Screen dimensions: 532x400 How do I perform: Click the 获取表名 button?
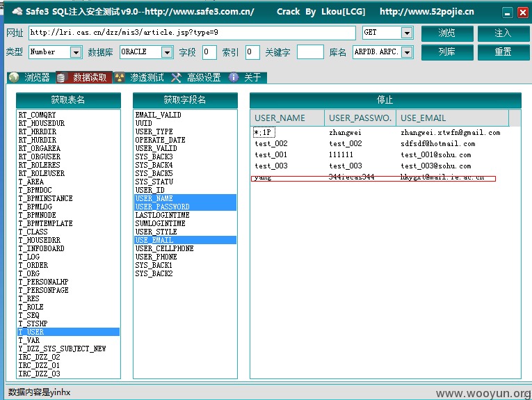click(68, 99)
